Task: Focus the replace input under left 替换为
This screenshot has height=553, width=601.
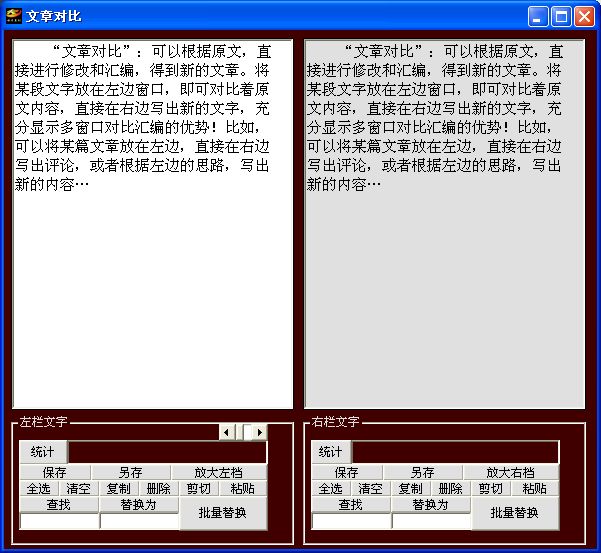Action: pos(140,521)
